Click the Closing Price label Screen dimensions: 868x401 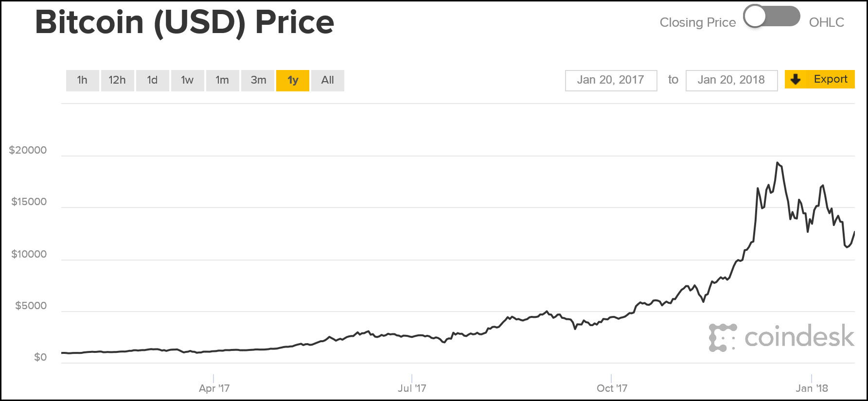click(x=697, y=22)
